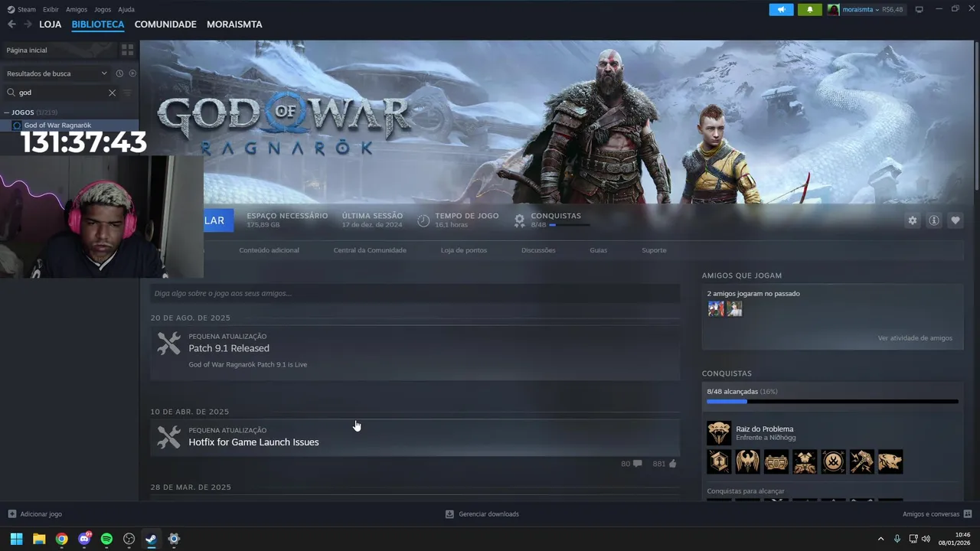This screenshot has height=551, width=980.
Task: Open Central da Comunidade link
Action: [x=370, y=250]
